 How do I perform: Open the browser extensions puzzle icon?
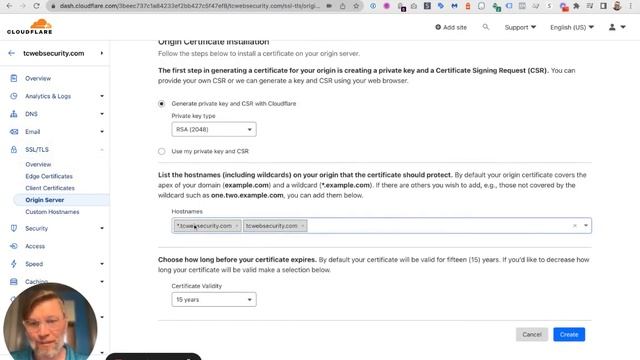576,6
